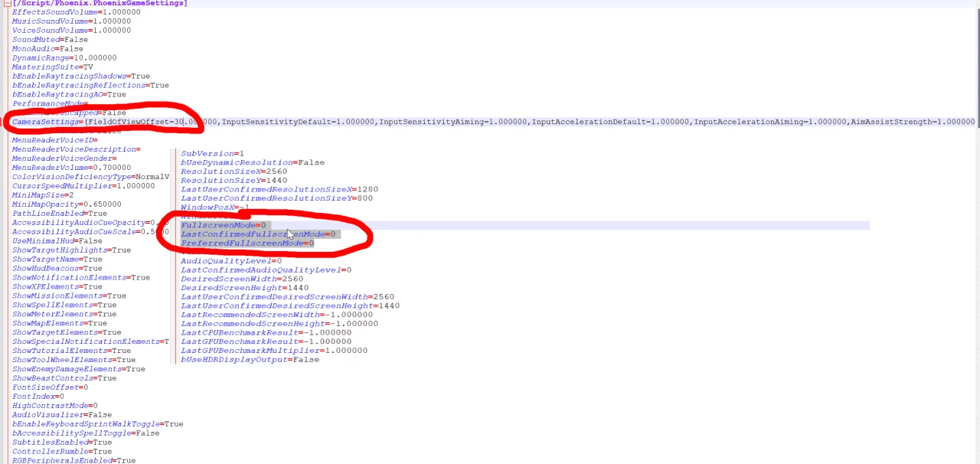Select the DesiredScreenWidth=2560 line

click(x=242, y=279)
